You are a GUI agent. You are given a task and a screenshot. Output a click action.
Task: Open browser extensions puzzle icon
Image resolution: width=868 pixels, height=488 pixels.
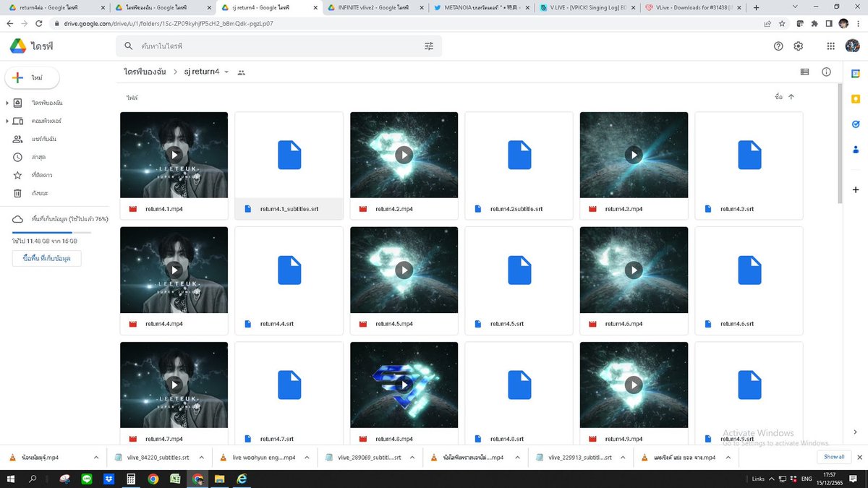pos(814,23)
